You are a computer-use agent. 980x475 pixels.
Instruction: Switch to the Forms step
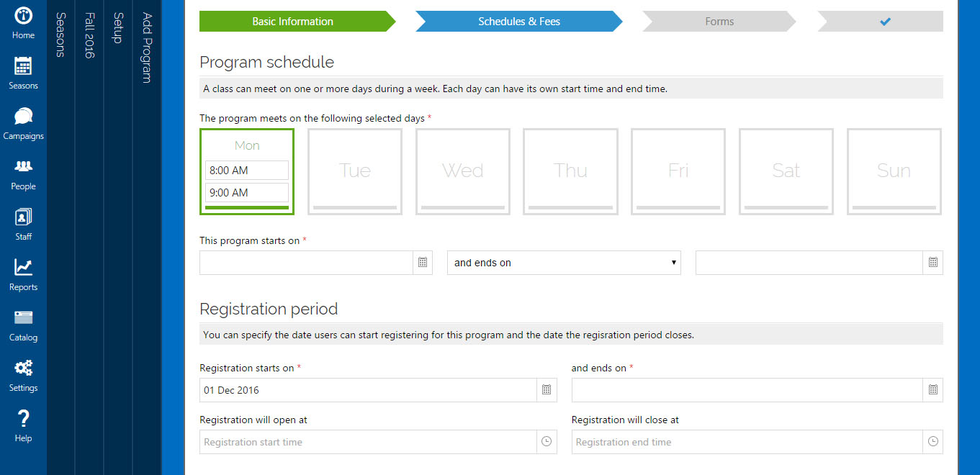(719, 22)
